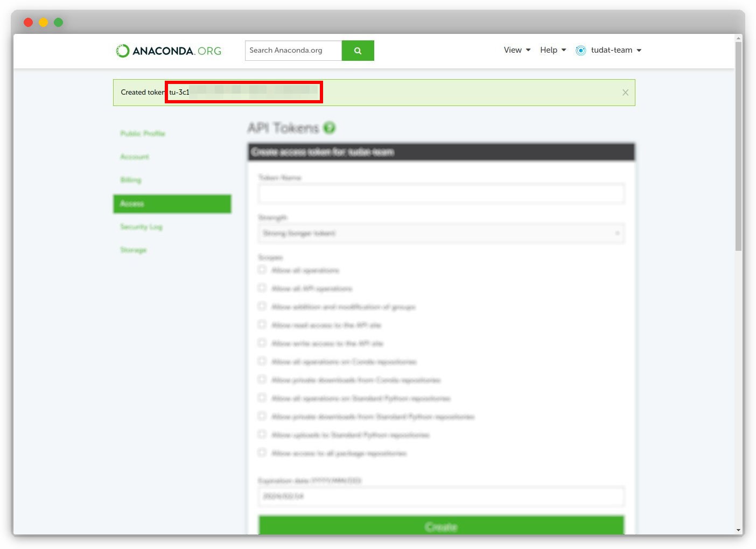Click the green search magnifier button
This screenshot has width=756, height=549.
click(358, 51)
